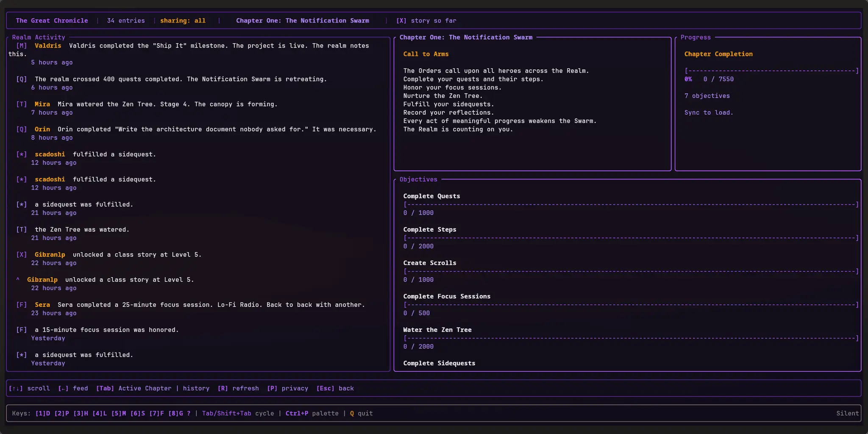The image size is (868, 434).
Task: Click the [R] refresh shortcut
Action: [x=238, y=389]
